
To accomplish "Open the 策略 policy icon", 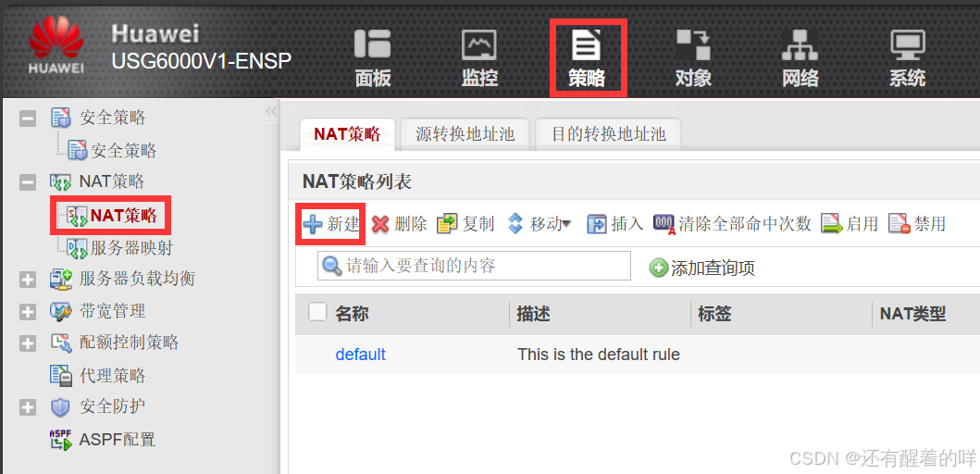I will click(587, 45).
